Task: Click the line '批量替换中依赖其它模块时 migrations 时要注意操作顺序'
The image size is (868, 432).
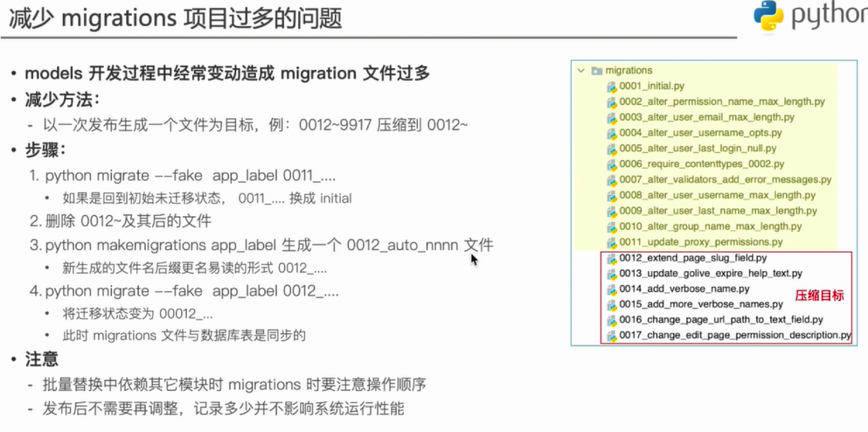Action: (x=233, y=385)
